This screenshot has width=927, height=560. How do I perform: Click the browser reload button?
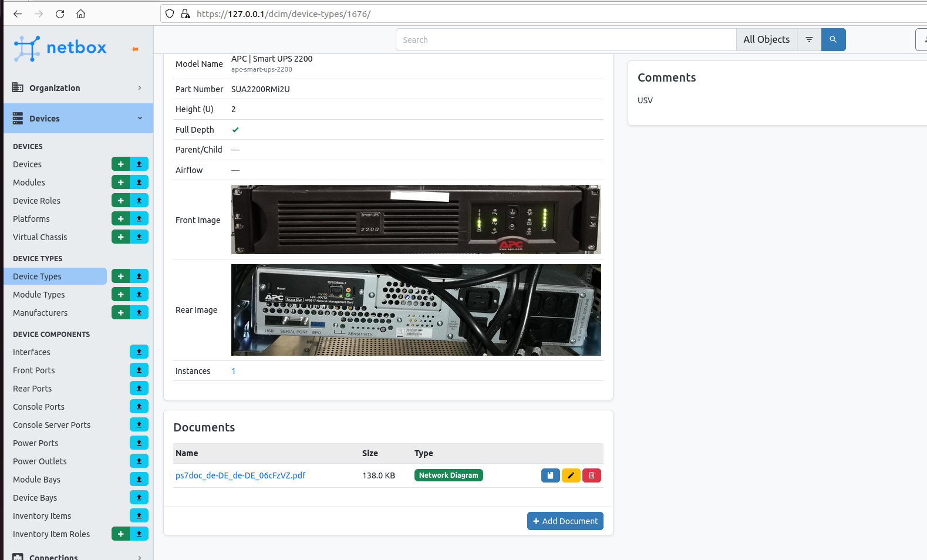point(60,14)
